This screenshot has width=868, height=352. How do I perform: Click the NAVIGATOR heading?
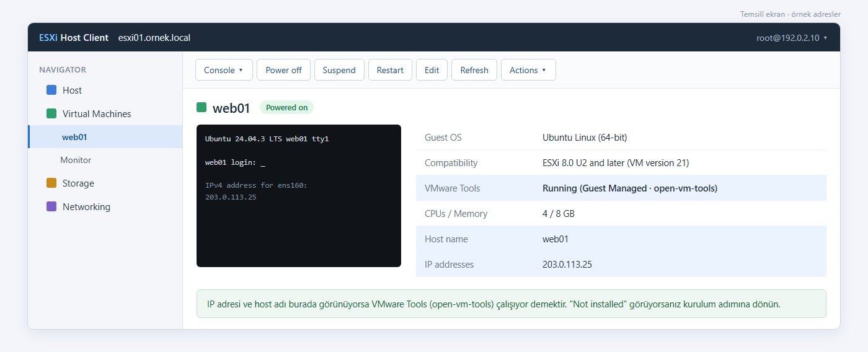[63, 70]
